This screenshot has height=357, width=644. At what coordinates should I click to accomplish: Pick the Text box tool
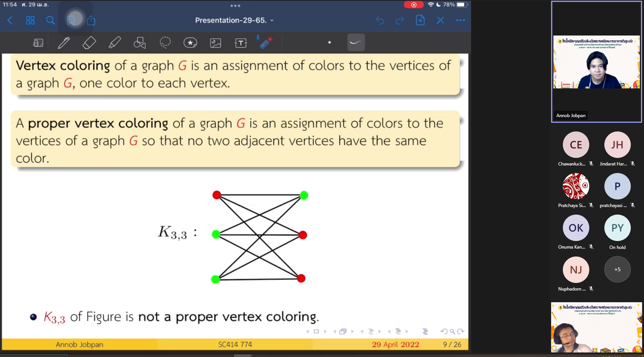[241, 43]
